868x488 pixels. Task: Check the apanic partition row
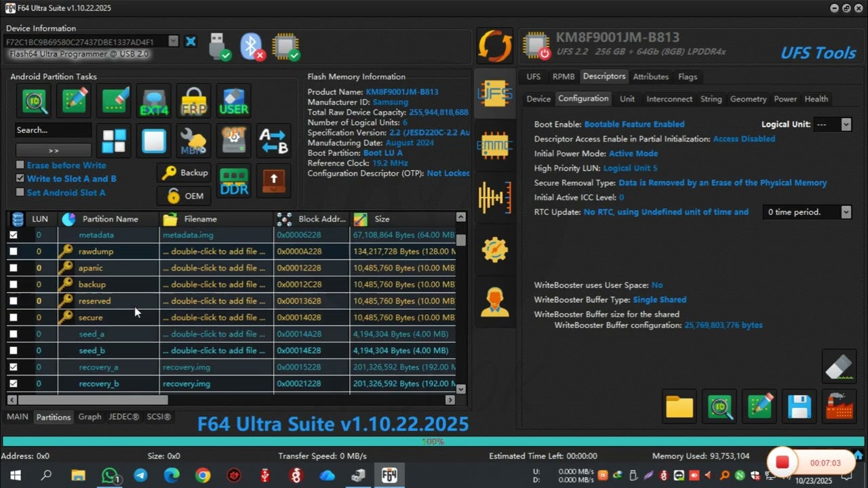13,268
